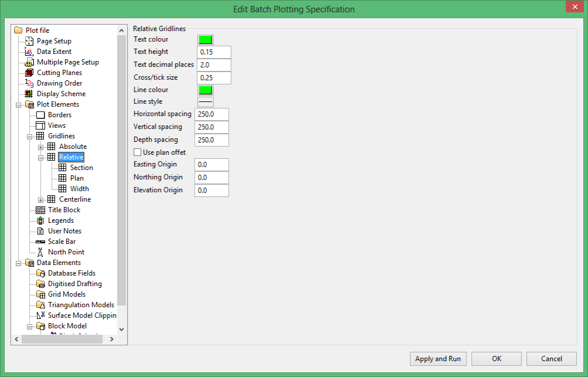Viewport: 588px width, 377px height.
Task: Click the Cutting Planes cube icon
Action: click(x=29, y=73)
